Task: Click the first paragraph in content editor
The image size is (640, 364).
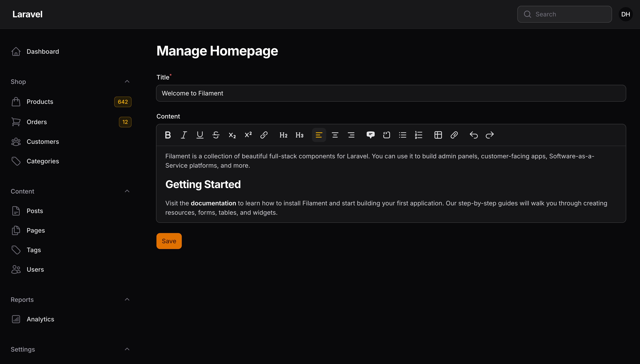Action: point(380,161)
